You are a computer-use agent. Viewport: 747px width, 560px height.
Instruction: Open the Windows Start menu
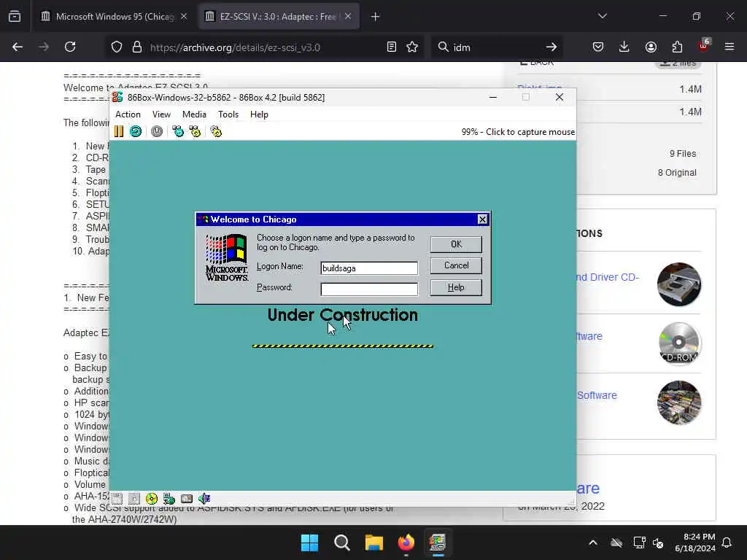click(309, 542)
